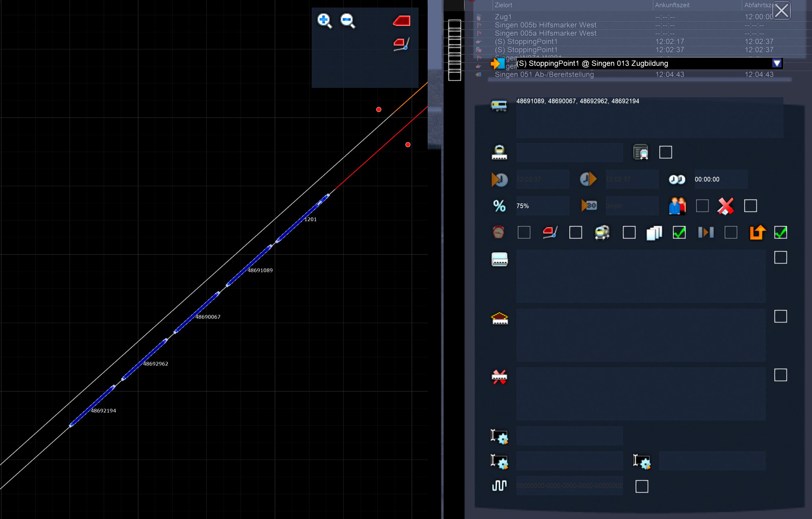The width and height of the screenshot is (812, 519).
Task: Click the zoom out magnifier icon
Action: pos(347,21)
